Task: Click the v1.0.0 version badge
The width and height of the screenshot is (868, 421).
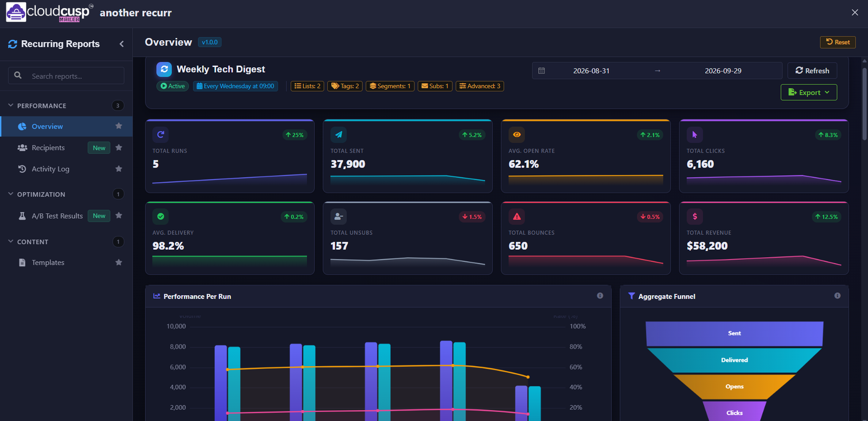Action: pos(209,42)
